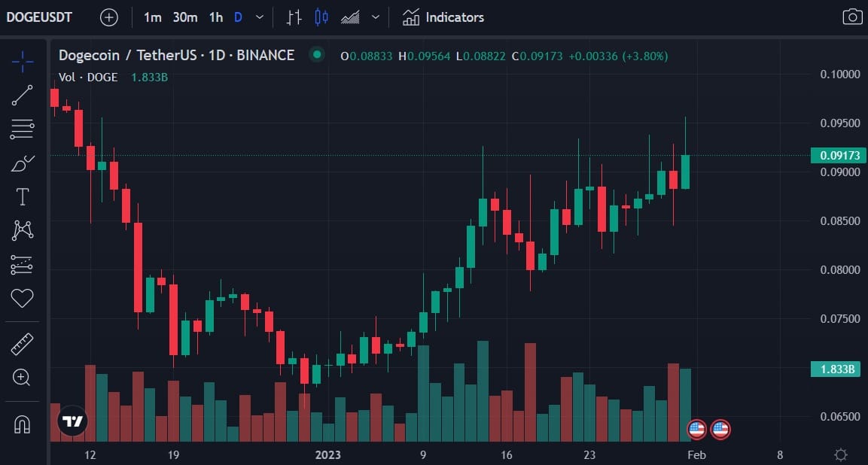Screen dimensions: 868x465
Task: Click the first US flag event marker
Action: coord(697,429)
